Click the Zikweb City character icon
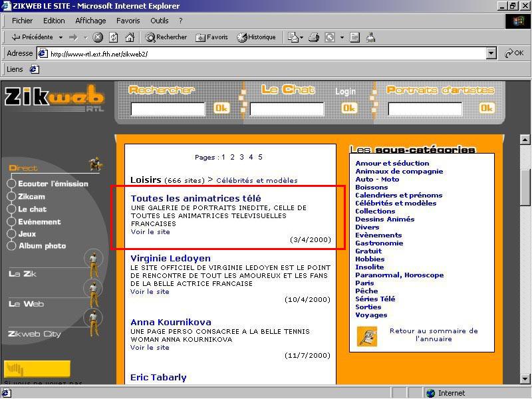The height and width of the screenshot is (399, 532). [x=94, y=322]
